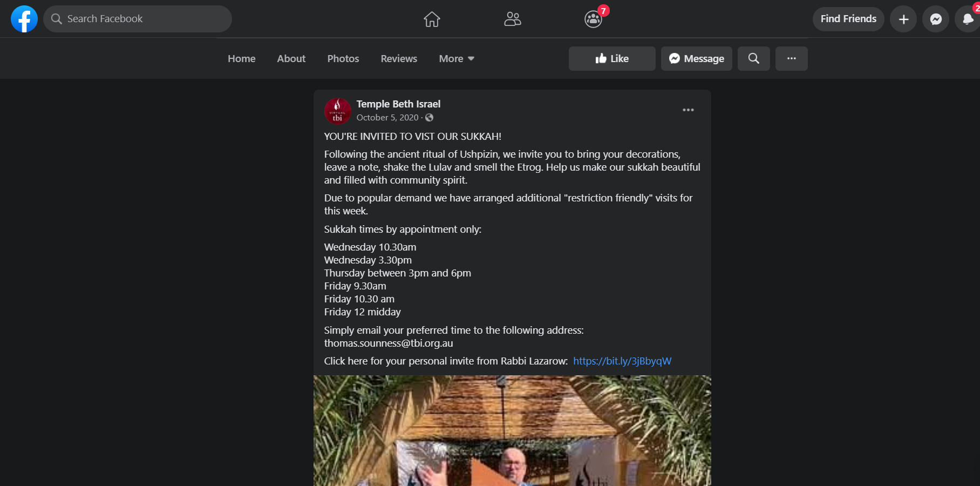This screenshot has height=486, width=980.
Task: Open the Friends icon in top bar
Action: (512, 19)
